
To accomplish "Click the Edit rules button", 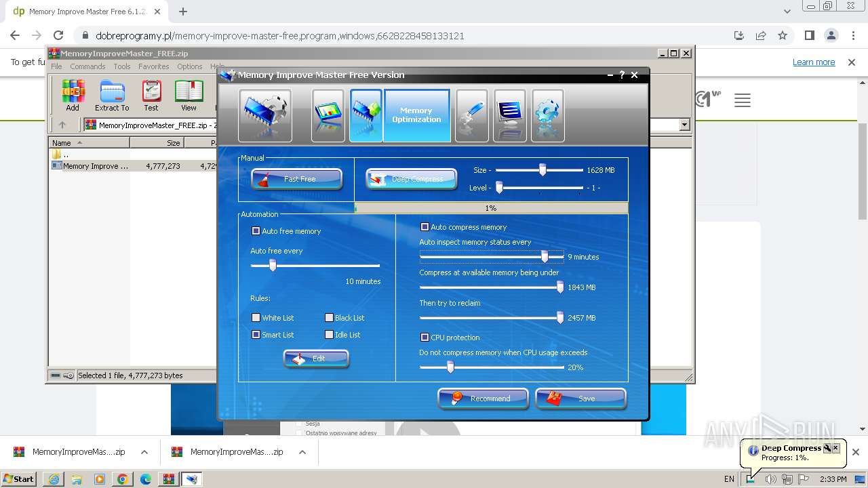I will point(315,359).
